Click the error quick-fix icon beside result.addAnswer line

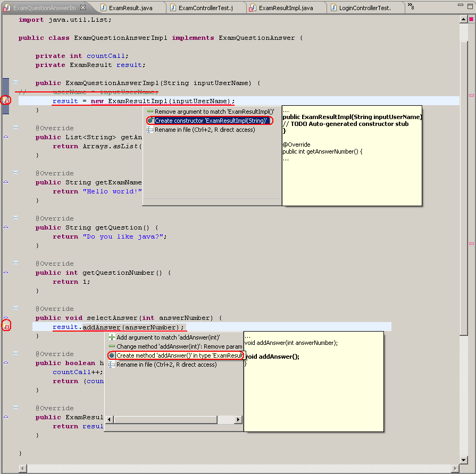point(5,325)
